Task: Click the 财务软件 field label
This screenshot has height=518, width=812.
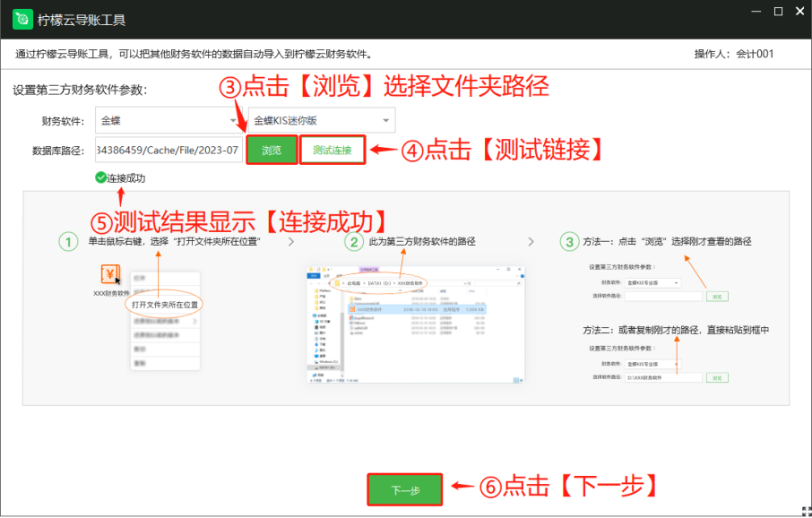Action: [x=63, y=121]
